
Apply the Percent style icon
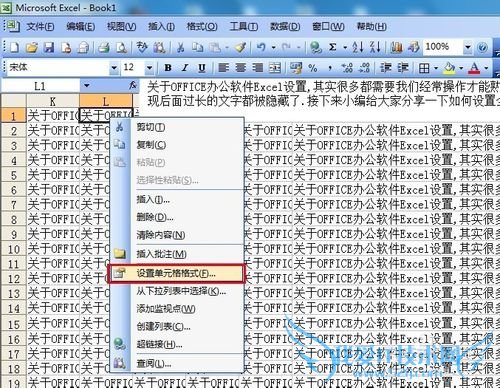pyautogui.click(x=313, y=68)
